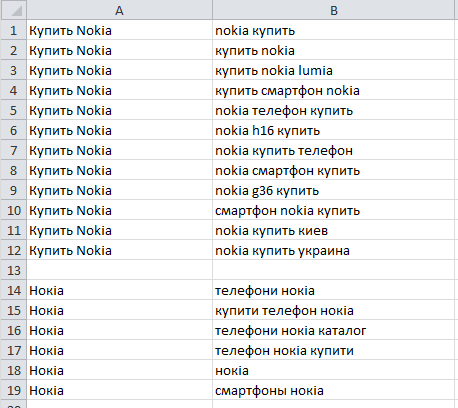Click cell A1 with Купить Nokia
Screen dimensions: 458x408
119,30
